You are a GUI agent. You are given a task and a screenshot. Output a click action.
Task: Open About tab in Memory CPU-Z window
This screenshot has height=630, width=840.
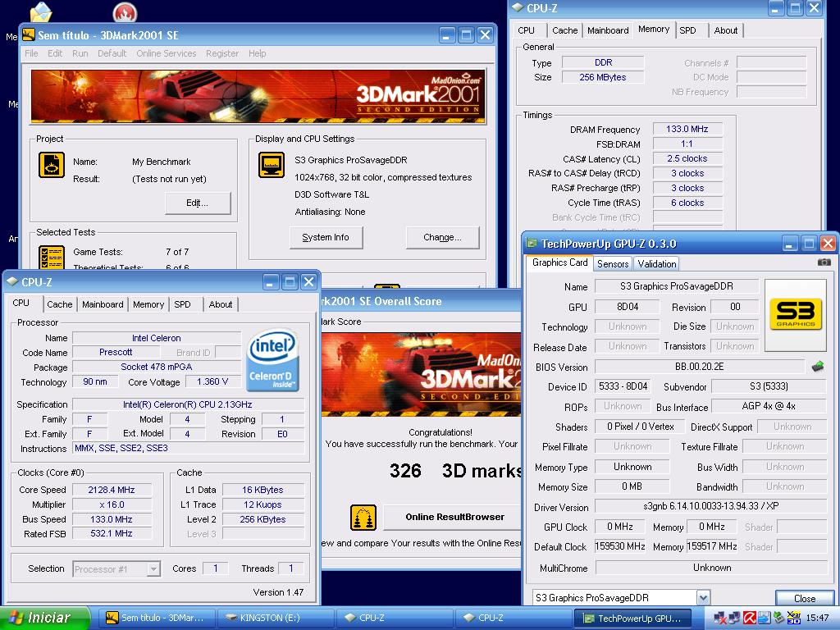(726, 30)
